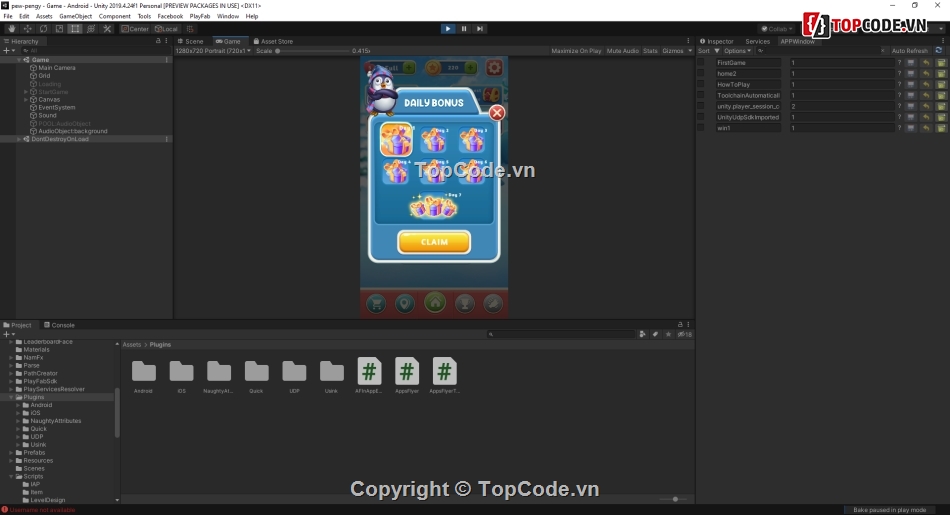Screen dimensions: 950x515
Task: Click the settings gear in game view
Action: tap(494, 67)
